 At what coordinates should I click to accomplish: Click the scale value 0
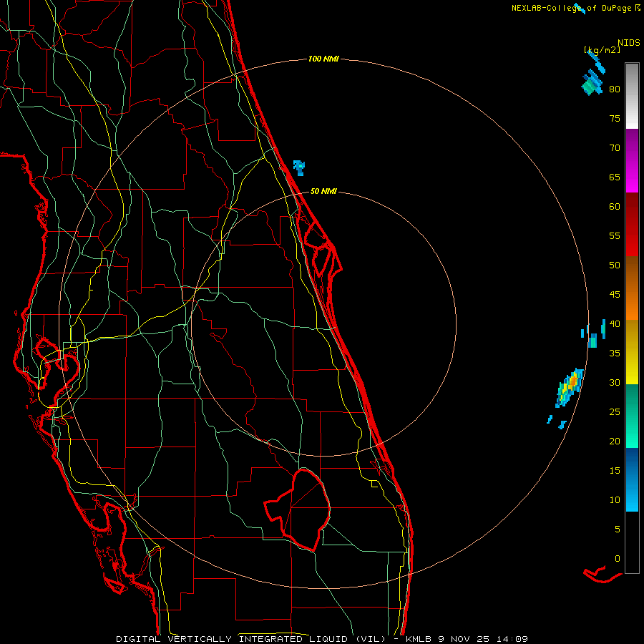click(618, 559)
